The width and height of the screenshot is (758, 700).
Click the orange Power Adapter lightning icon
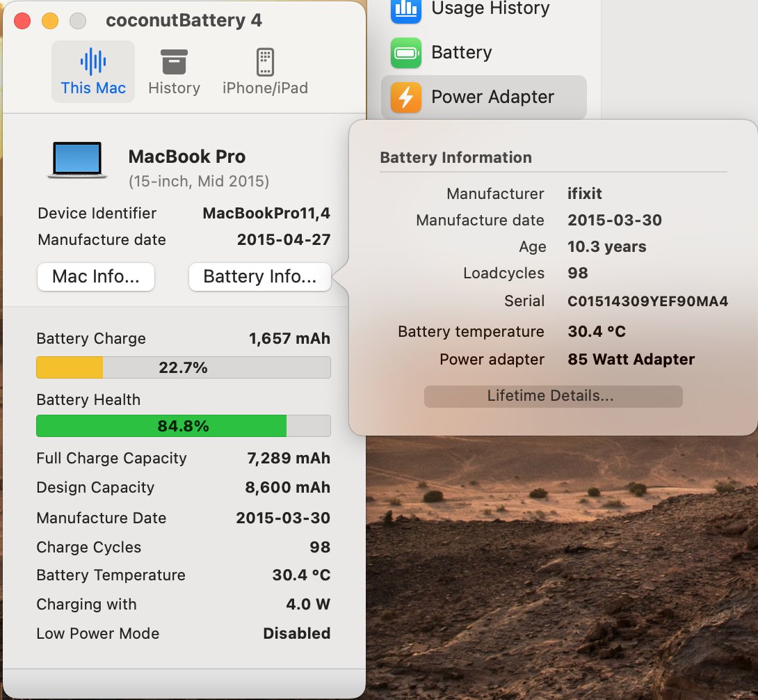(x=406, y=97)
